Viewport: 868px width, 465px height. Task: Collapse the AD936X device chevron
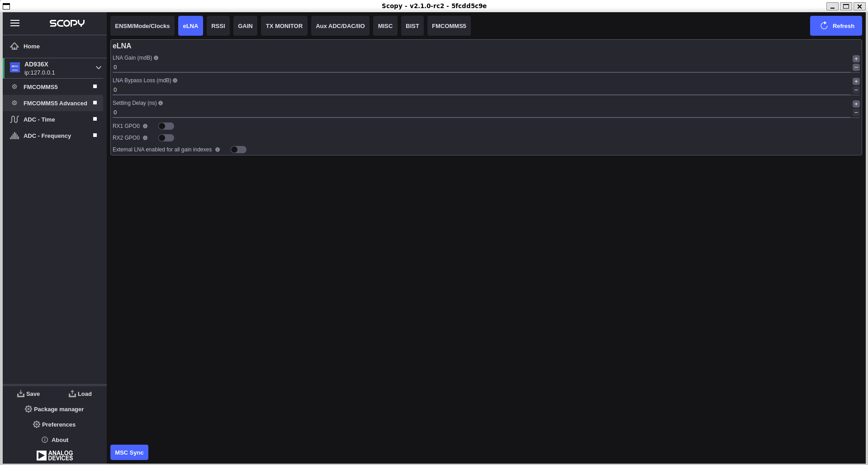pos(99,68)
